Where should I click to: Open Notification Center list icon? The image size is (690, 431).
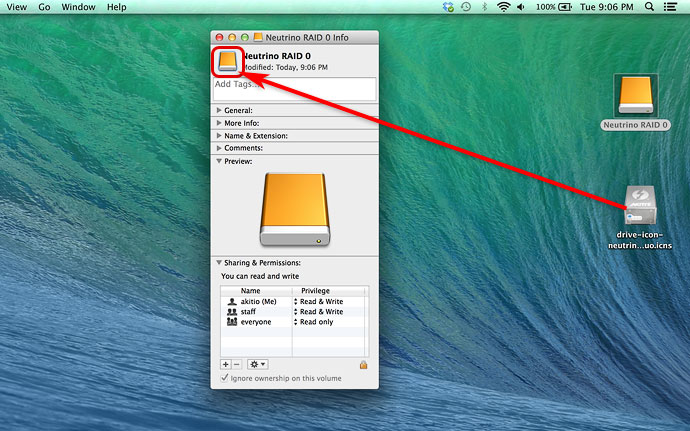(674, 7)
